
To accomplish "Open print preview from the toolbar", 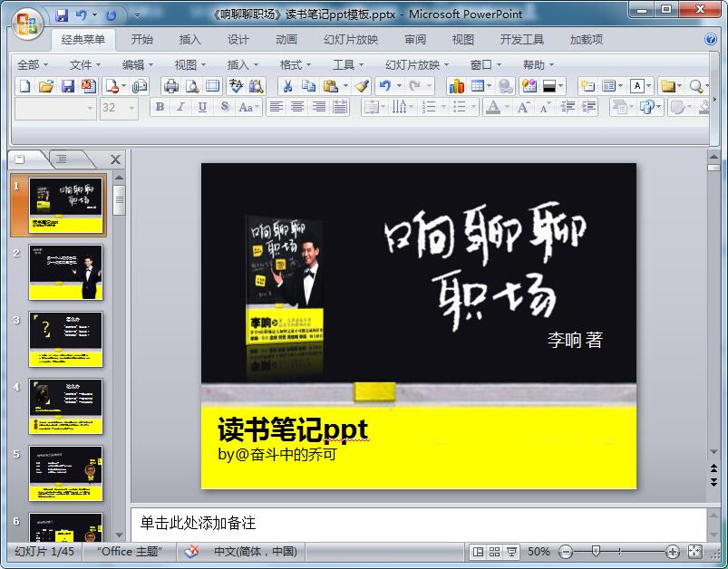I will (x=192, y=86).
